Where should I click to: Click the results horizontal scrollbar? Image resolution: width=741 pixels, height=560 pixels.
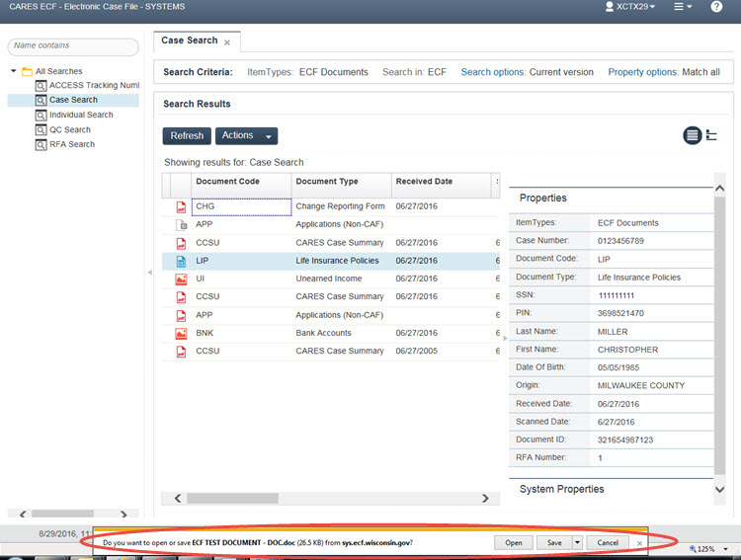(328, 499)
